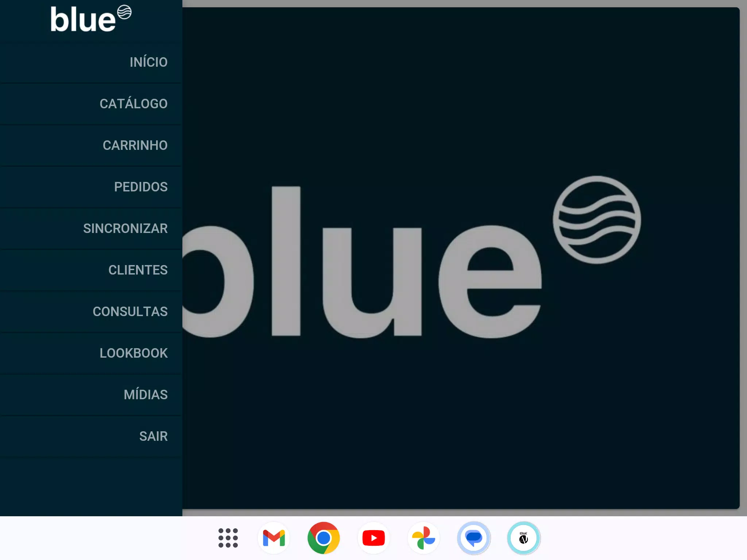Select the CONSULTAS menu entry
Screen dimensions: 747x560
91,312
